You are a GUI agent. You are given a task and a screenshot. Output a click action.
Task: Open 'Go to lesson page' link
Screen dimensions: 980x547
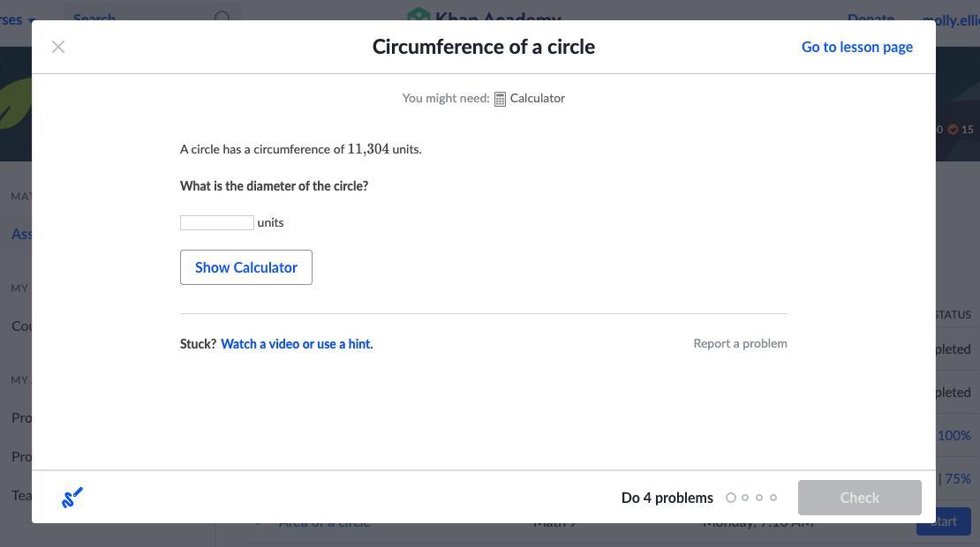click(856, 47)
